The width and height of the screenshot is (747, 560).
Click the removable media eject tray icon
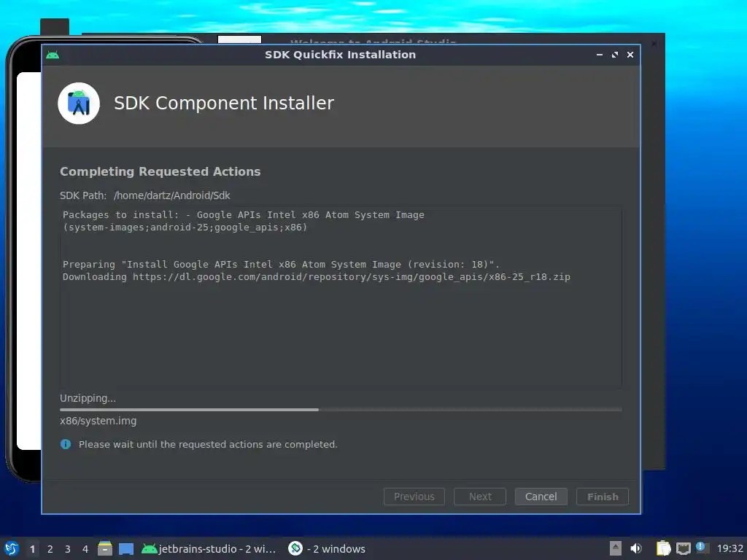click(616, 548)
